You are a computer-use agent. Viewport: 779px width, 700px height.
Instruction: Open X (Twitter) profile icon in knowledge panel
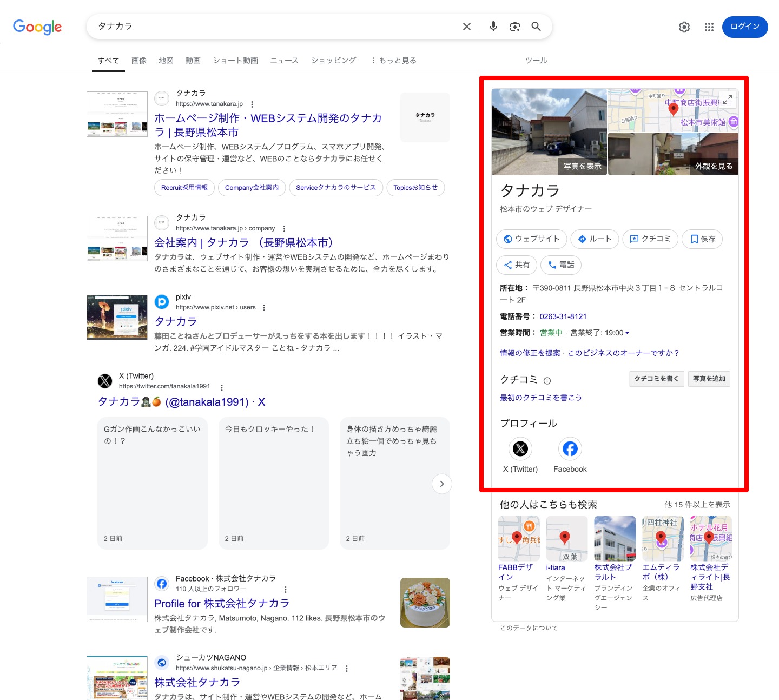tap(520, 448)
